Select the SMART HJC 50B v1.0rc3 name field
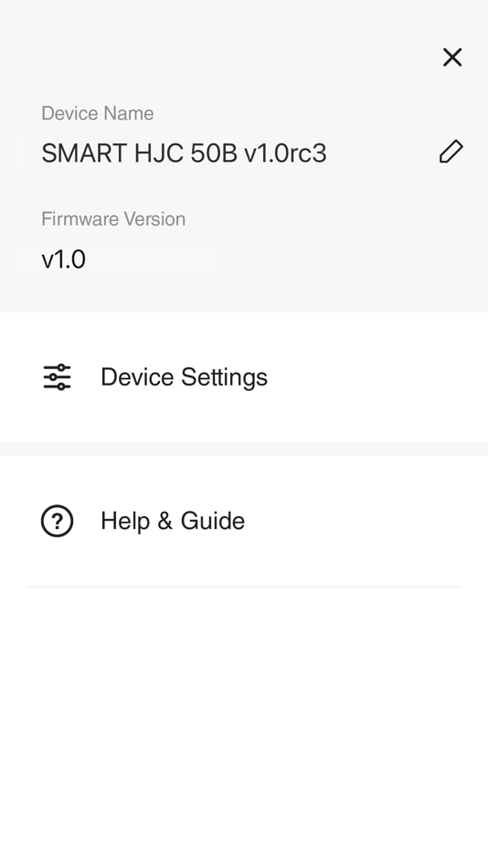 (x=184, y=153)
